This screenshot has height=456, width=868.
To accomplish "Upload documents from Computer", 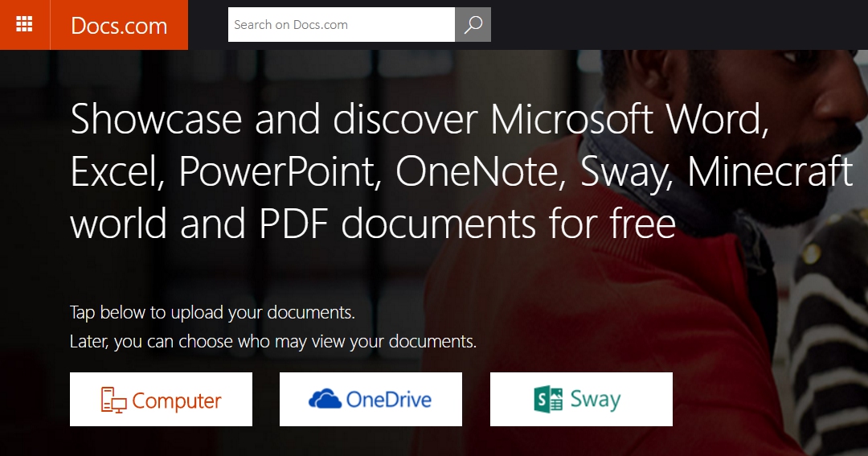I will pos(161,400).
